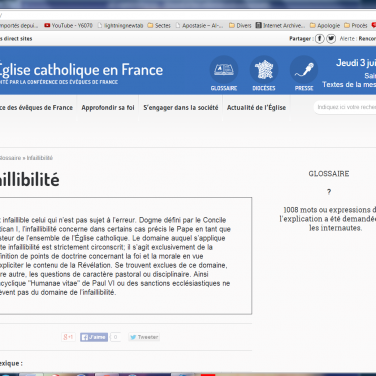Open the Textes de la messe link
This screenshot has height=376, width=376.
tap(349, 85)
